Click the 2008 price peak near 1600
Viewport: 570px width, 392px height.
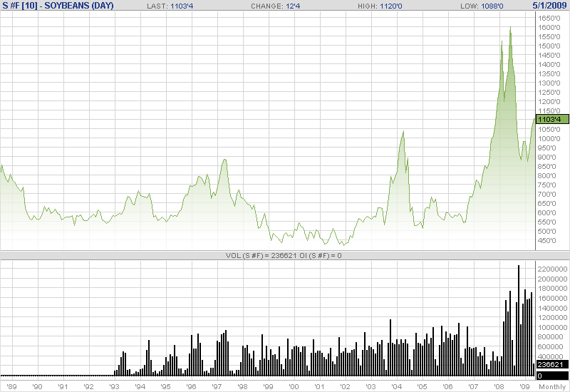510,28
